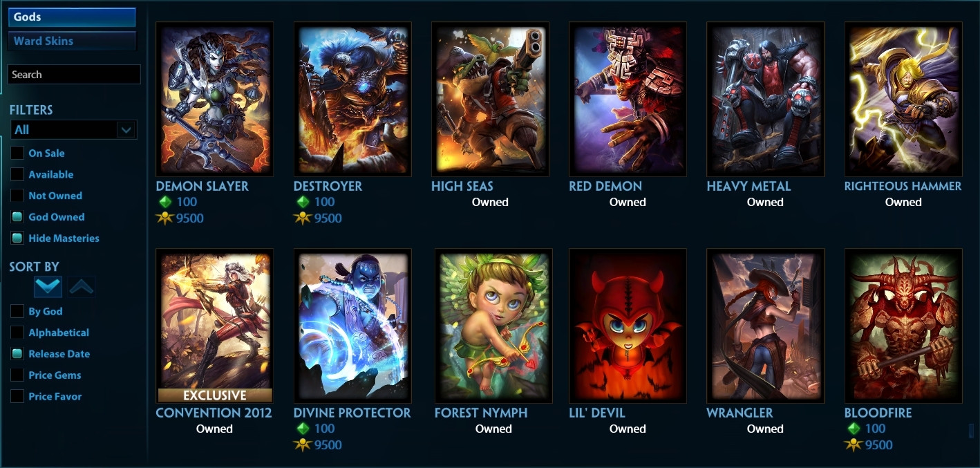Disable the Hide Masteries checkbox
The height and width of the screenshot is (468, 980).
pos(17,238)
